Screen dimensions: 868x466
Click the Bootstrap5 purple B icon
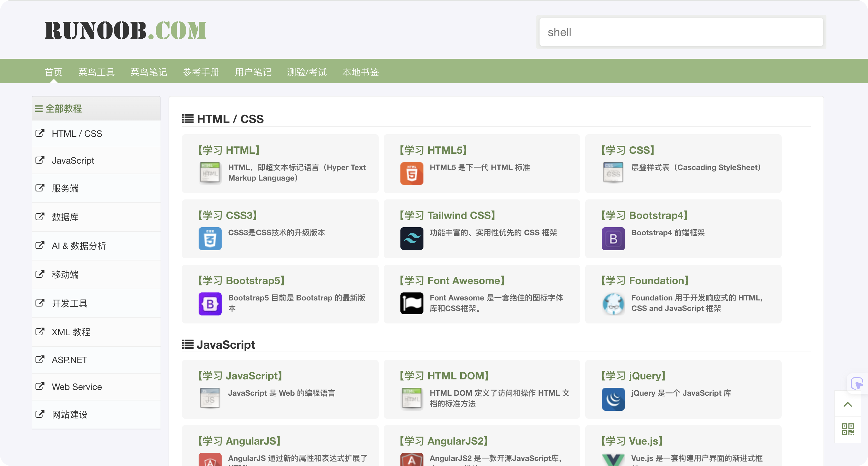tap(210, 303)
